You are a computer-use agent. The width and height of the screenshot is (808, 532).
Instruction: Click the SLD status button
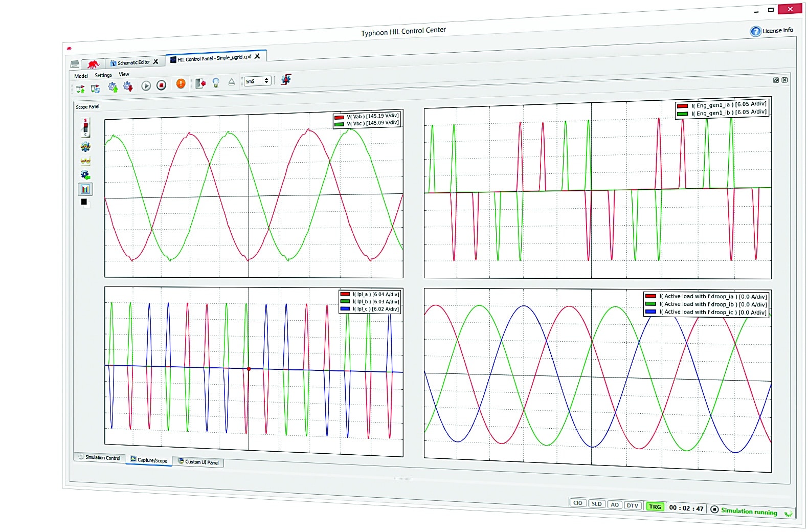pyautogui.click(x=597, y=504)
